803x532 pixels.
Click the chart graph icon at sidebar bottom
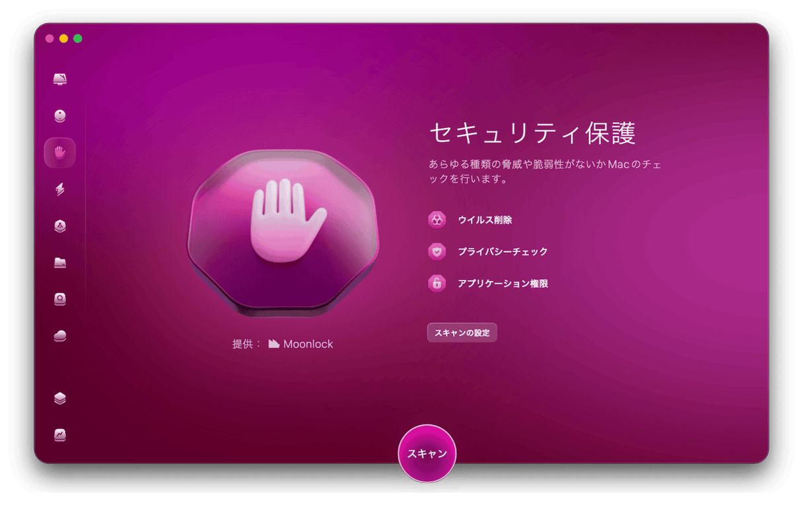point(60,435)
